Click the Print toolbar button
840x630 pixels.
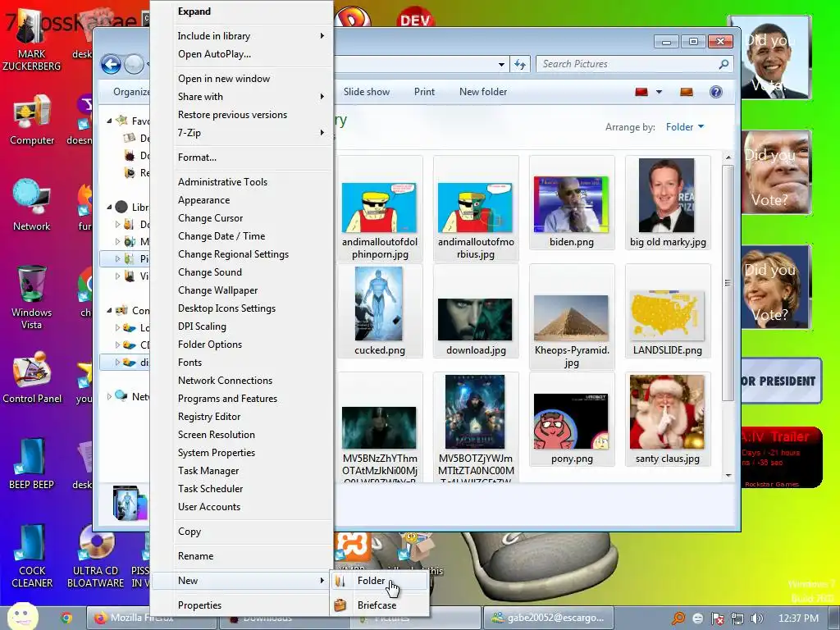(424, 92)
